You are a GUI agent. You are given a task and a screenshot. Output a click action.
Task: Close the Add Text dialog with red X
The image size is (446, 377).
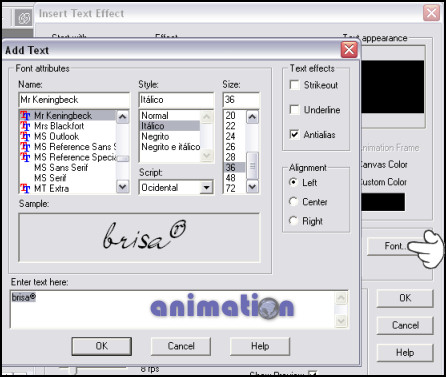349,50
